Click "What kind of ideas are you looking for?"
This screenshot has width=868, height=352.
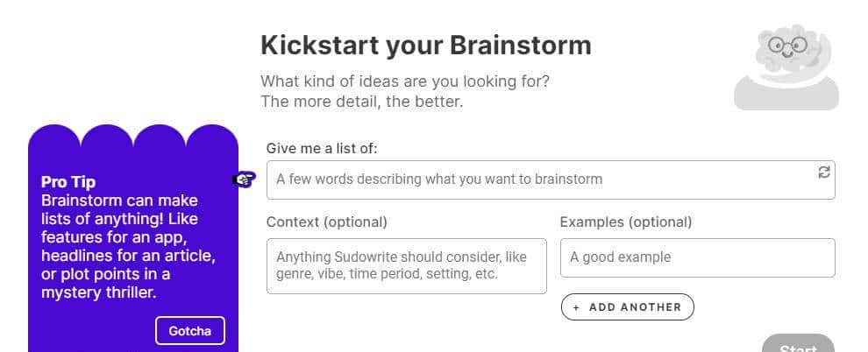[405, 81]
